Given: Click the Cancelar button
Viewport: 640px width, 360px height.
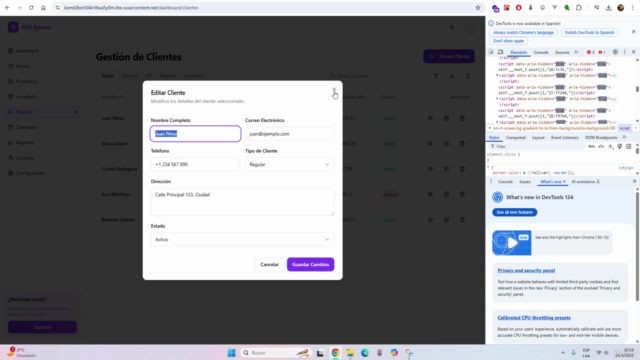Looking at the screenshot, I should pyautogui.click(x=269, y=264).
